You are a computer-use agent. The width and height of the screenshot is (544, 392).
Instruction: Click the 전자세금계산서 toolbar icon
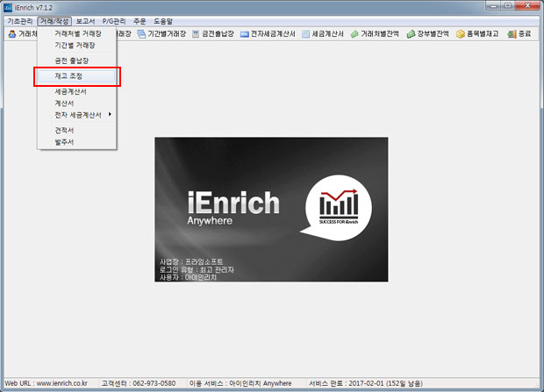[268, 34]
